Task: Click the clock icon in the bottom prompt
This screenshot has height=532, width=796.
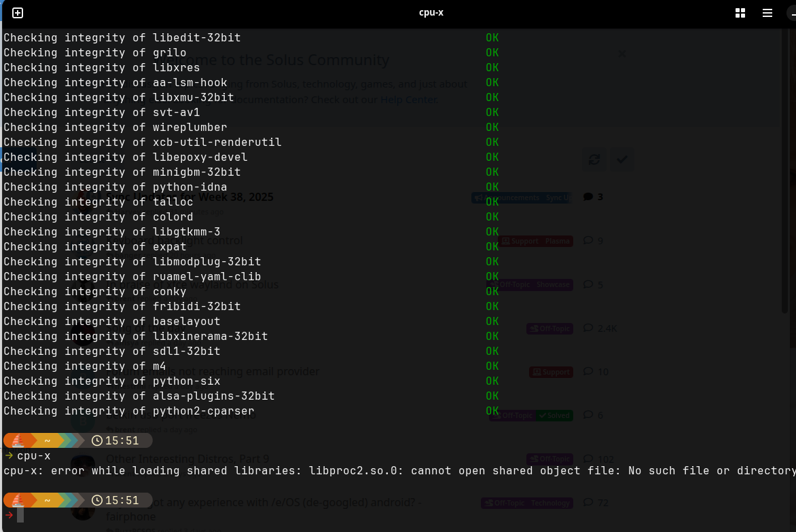Action: pyautogui.click(x=97, y=501)
